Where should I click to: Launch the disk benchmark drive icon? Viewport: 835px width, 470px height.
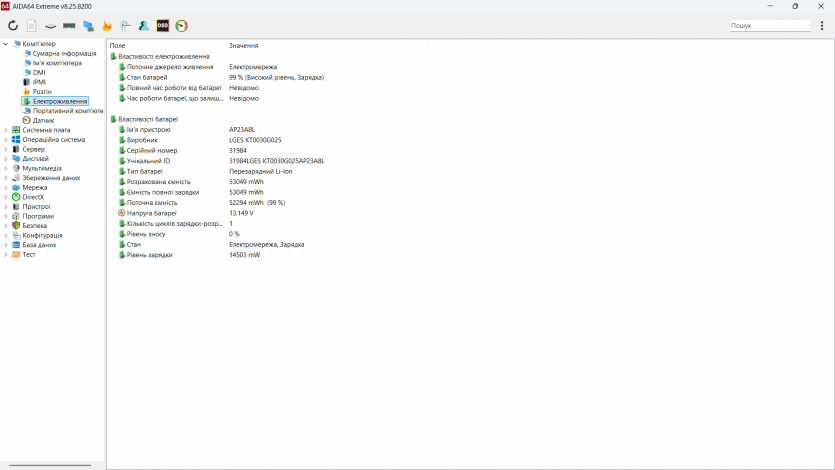50,26
